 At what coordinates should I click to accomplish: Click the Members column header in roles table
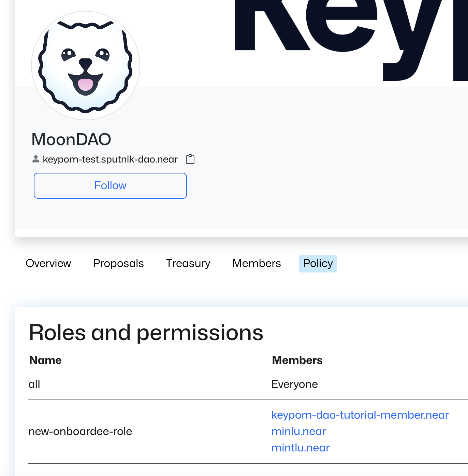coord(297,360)
